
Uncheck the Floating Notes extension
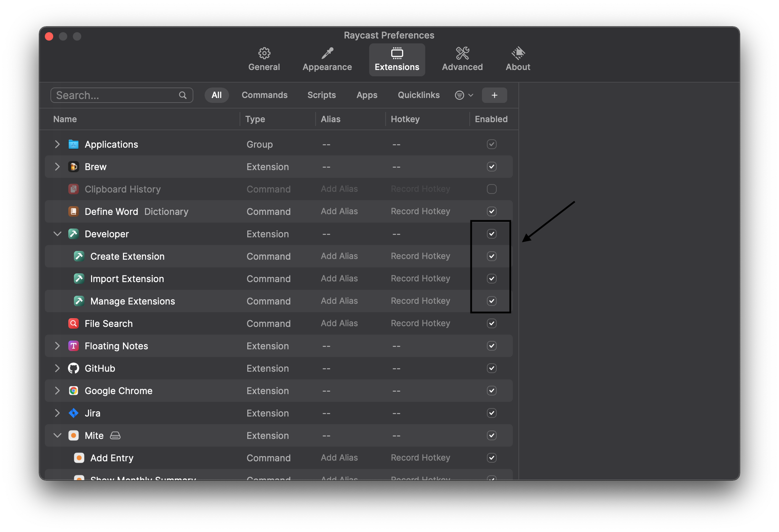point(491,346)
